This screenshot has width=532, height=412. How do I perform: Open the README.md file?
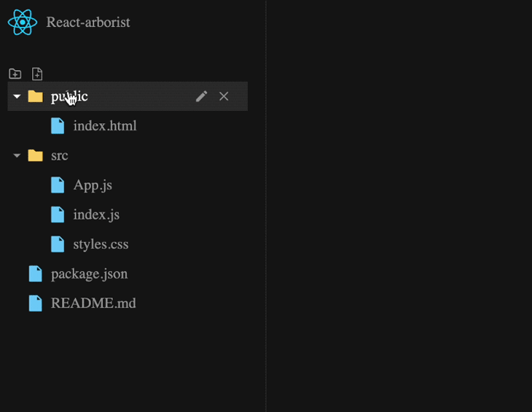tap(93, 303)
